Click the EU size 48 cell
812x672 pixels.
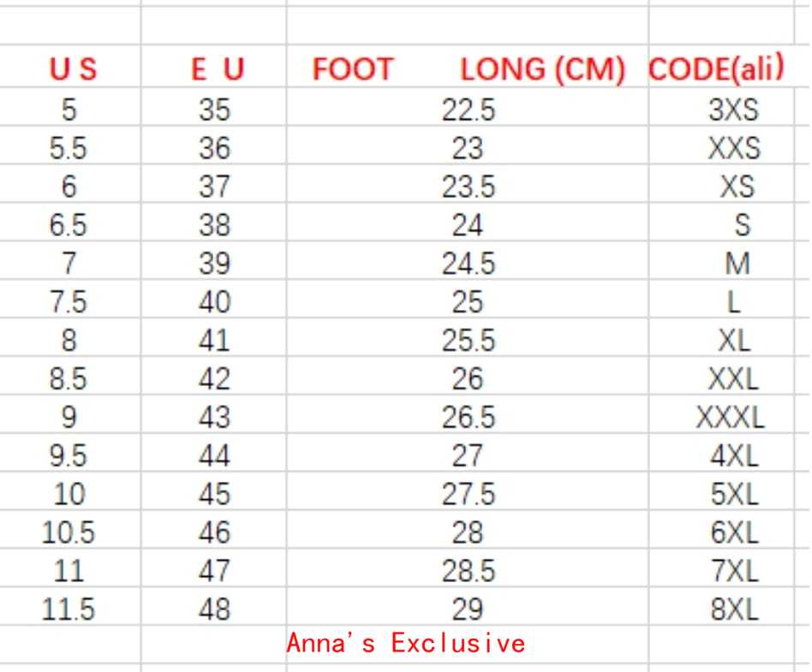tap(214, 609)
